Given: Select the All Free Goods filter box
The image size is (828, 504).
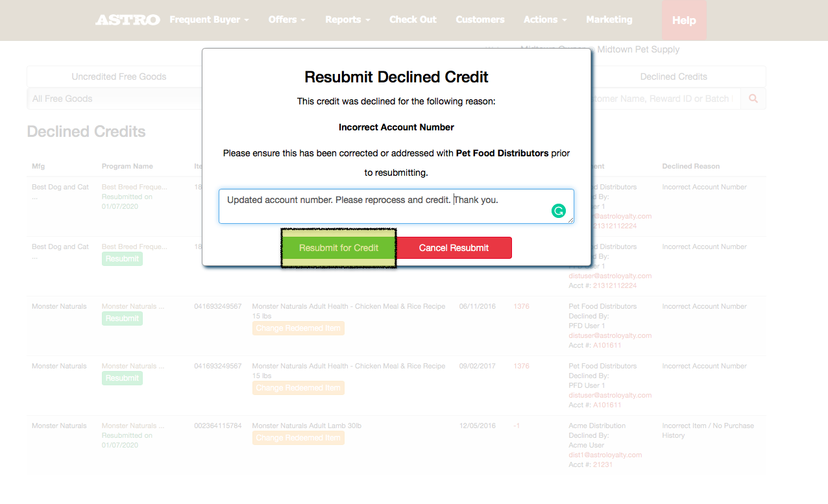Looking at the screenshot, I should pos(115,99).
